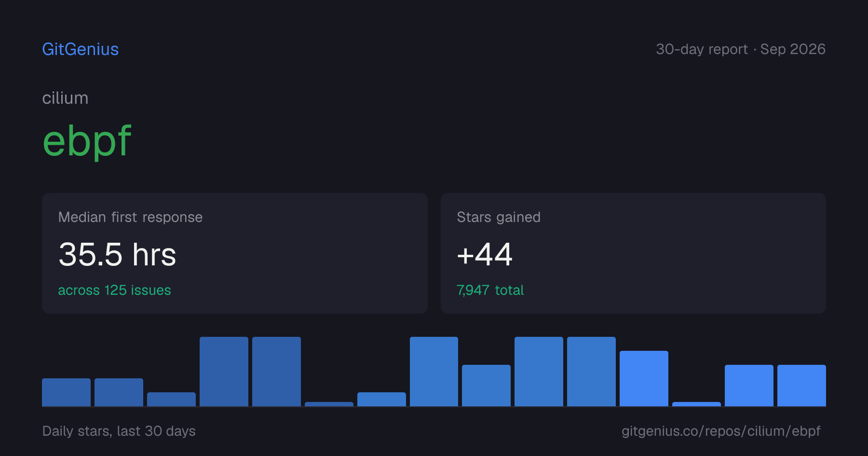The width and height of the screenshot is (868, 456).
Task: Open the gitgenius.co/repos/cilium/ebpf link
Action: pos(721,431)
